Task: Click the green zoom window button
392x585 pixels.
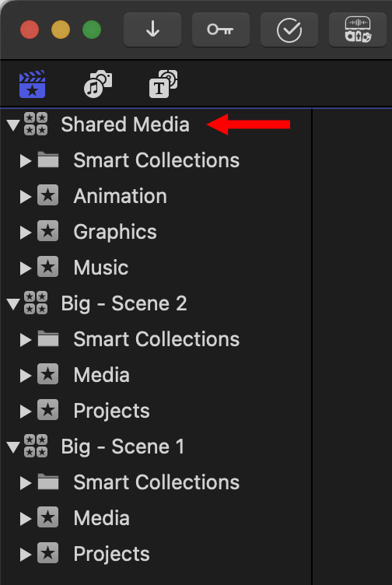Action: pos(92,30)
